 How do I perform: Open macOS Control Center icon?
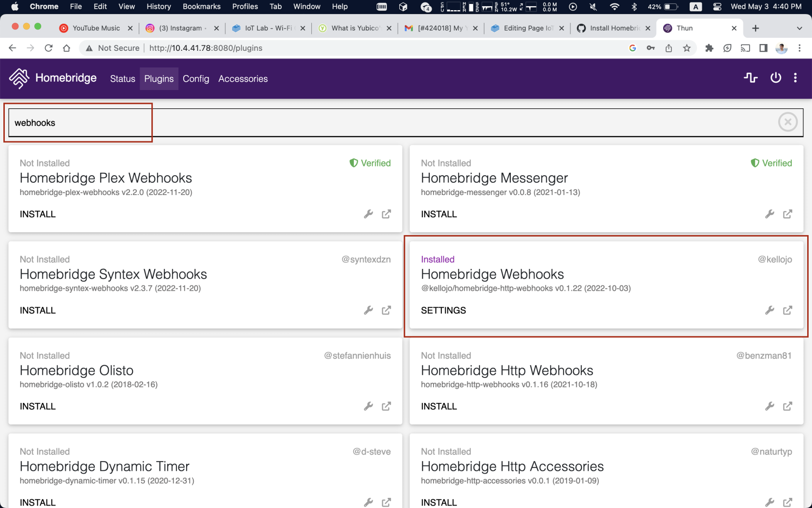[717, 6]
